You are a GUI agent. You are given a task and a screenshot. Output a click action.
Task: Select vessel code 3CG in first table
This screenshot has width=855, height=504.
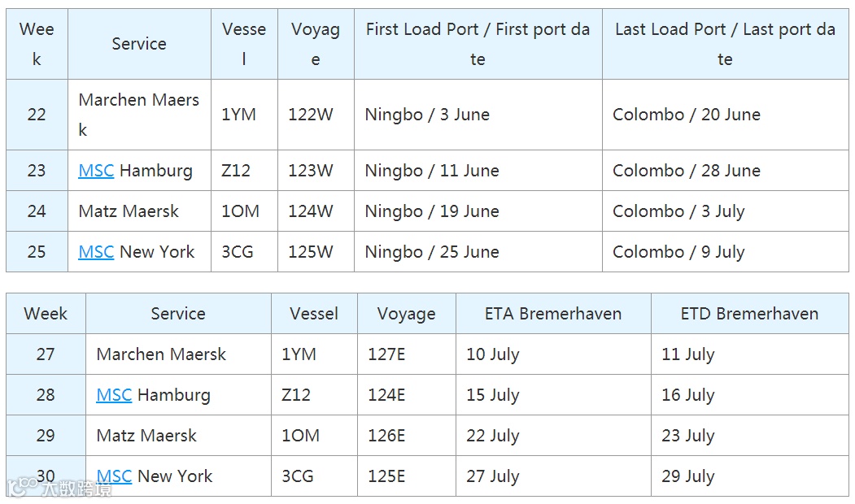pyautogui.click(x=244, y=252)
